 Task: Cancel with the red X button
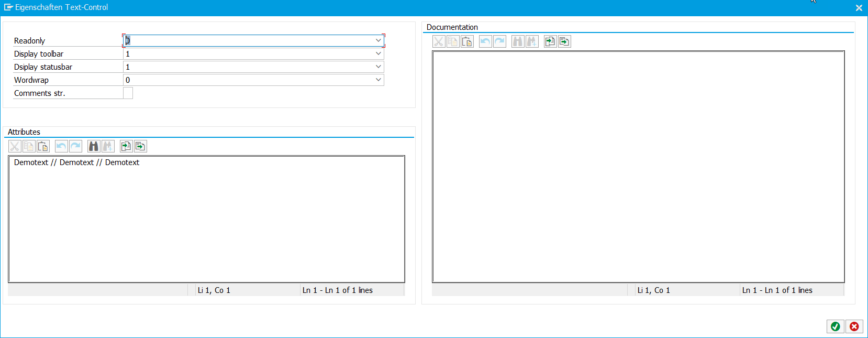pyautogui.click(x=854, y=326)
